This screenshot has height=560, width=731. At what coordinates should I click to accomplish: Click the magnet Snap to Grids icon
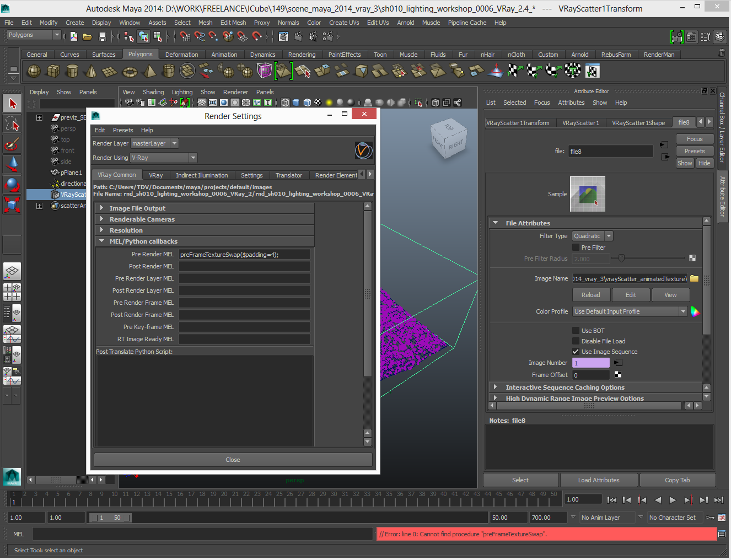tap(185, 36)
